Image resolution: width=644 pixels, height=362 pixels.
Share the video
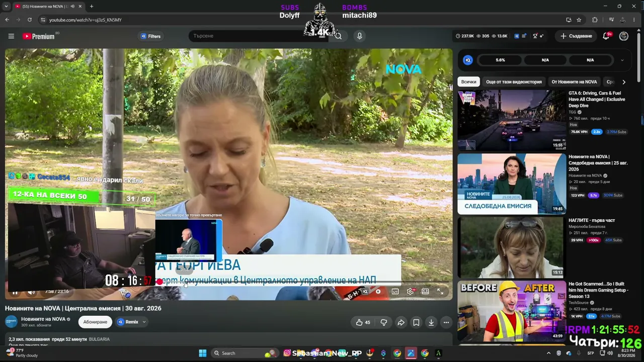401,322
